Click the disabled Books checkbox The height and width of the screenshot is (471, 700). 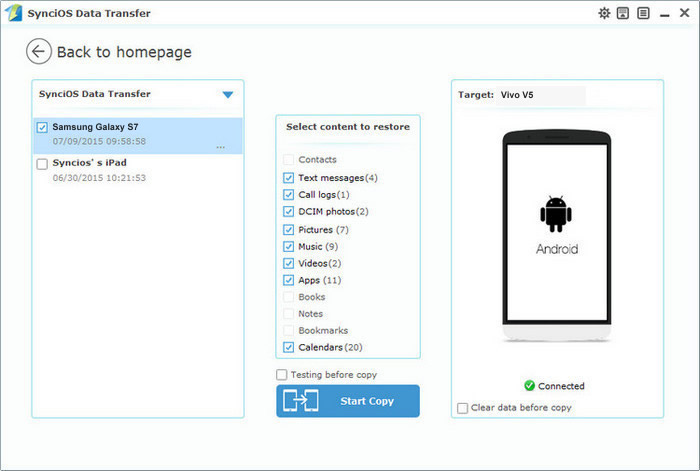coord(288,297)
